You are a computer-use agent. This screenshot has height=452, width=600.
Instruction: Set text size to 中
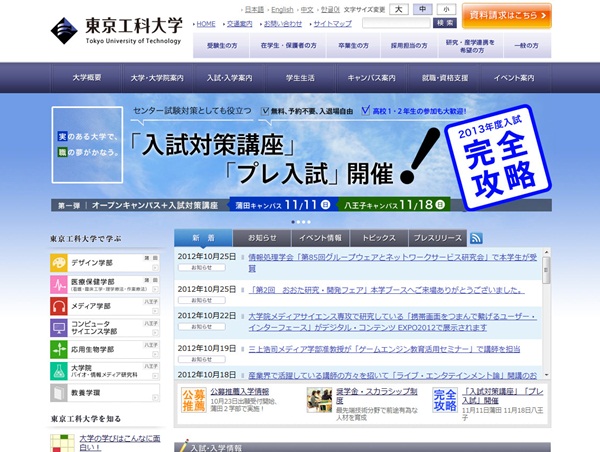click(x=422, y=9)
